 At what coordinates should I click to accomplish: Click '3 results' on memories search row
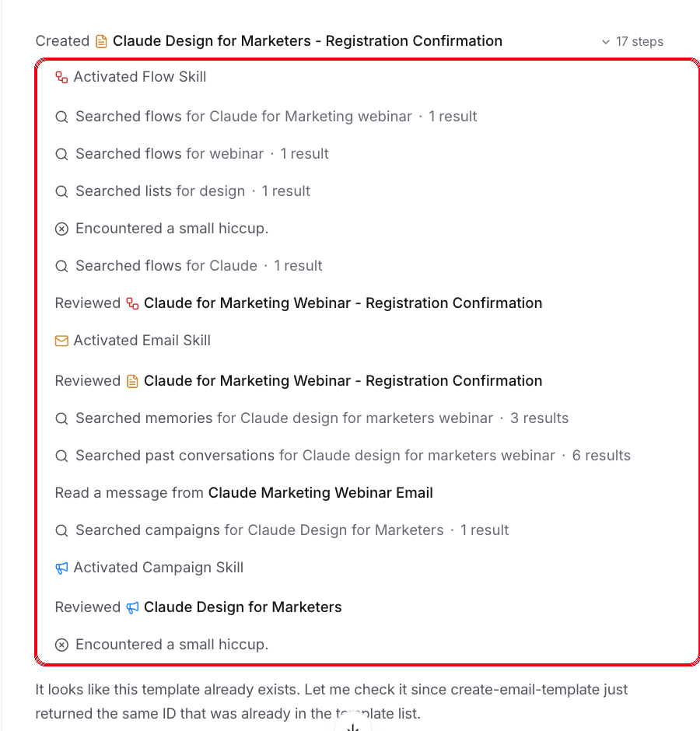[539, 418]
